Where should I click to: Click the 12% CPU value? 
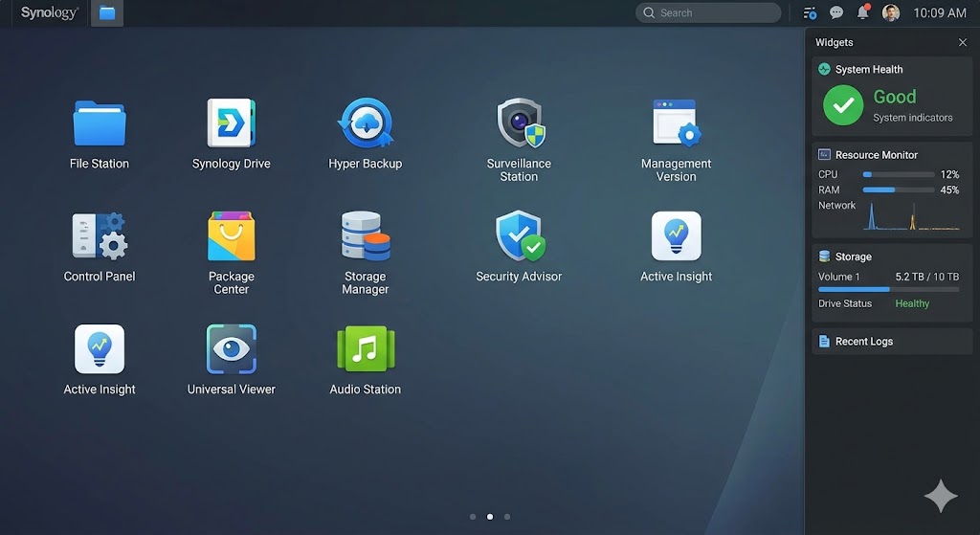[949, 174]
